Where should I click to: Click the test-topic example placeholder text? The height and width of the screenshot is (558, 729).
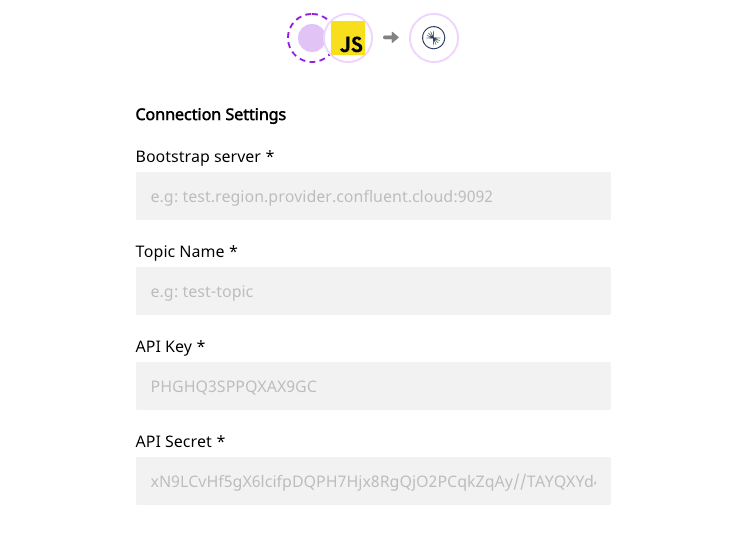(x=216, y=292)
